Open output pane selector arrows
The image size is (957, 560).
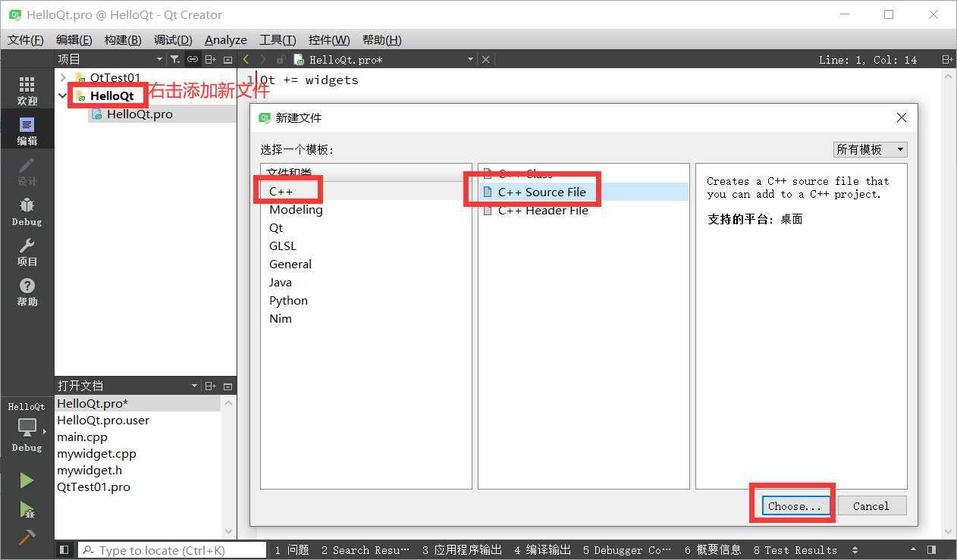[x=855, y=550]
